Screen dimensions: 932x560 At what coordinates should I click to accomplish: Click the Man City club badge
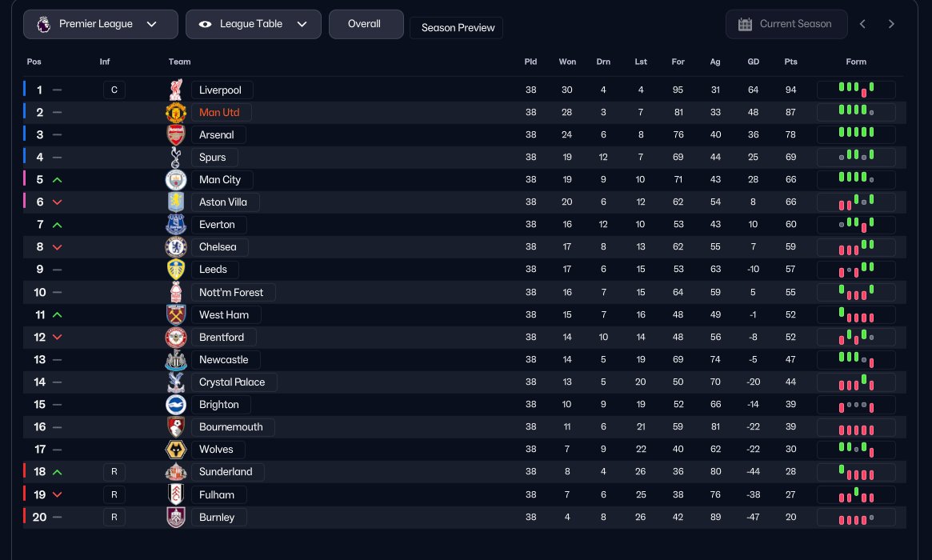click(x=175, y=179)
